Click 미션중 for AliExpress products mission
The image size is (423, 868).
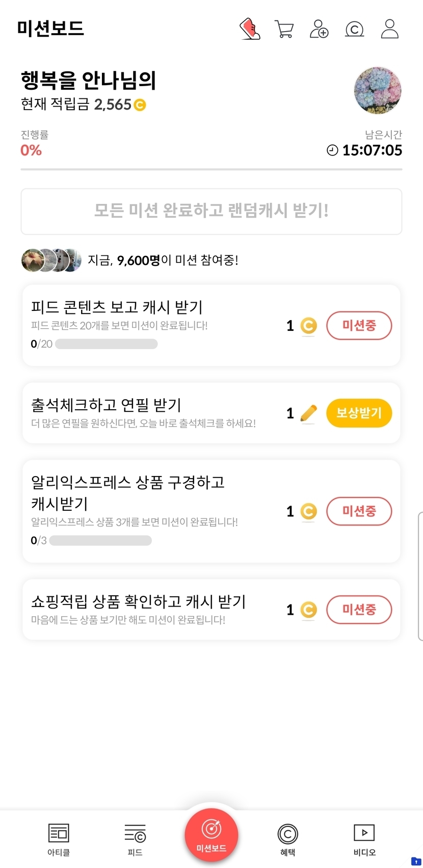click(x=359, y=511)
